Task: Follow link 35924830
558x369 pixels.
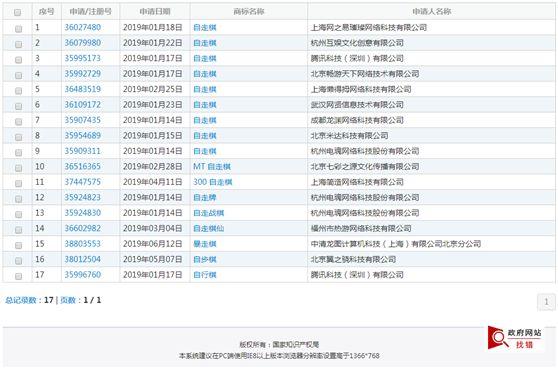Action: click(83, 213)
